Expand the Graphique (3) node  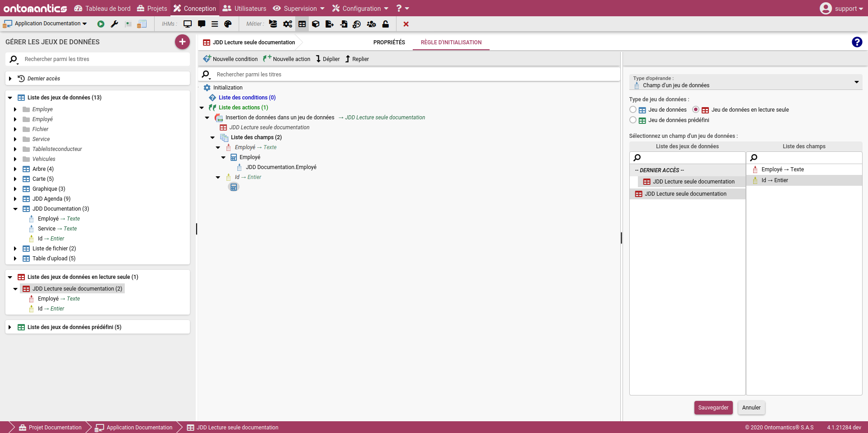tap(15, 189)
